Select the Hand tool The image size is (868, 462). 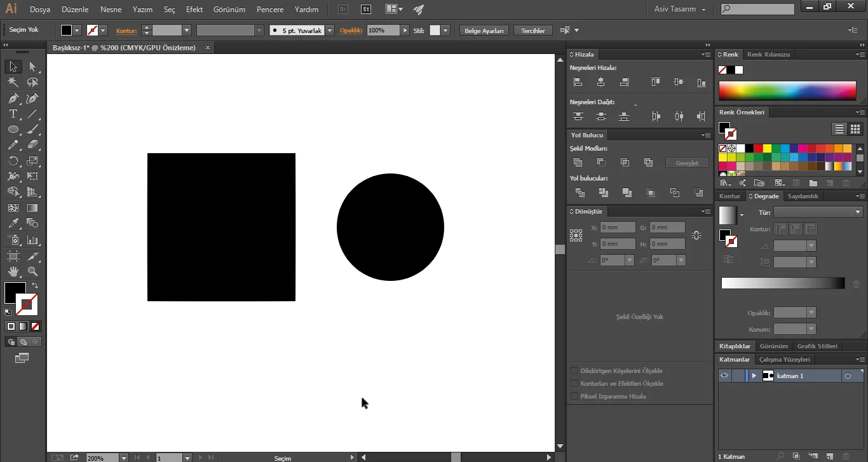point(13,271)
